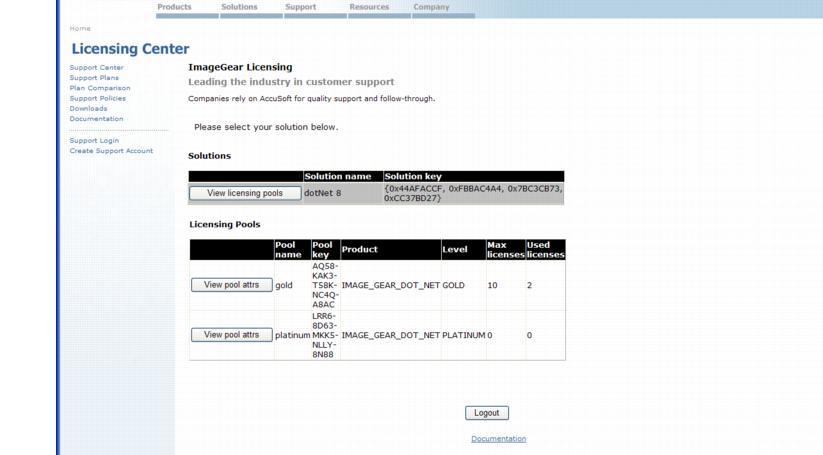The image size is (823, 455).
Task: Open the Products menu
Action: click(174, 7)
